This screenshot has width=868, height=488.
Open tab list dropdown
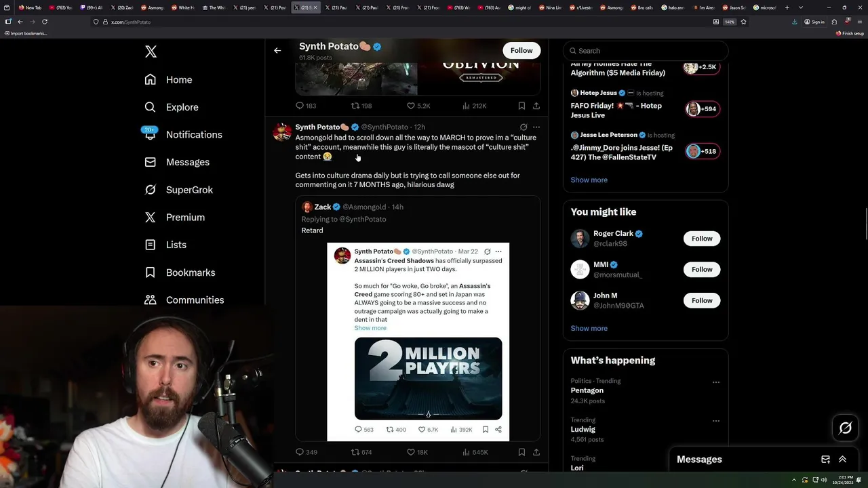pyautogui.click(x=800, y=7)
